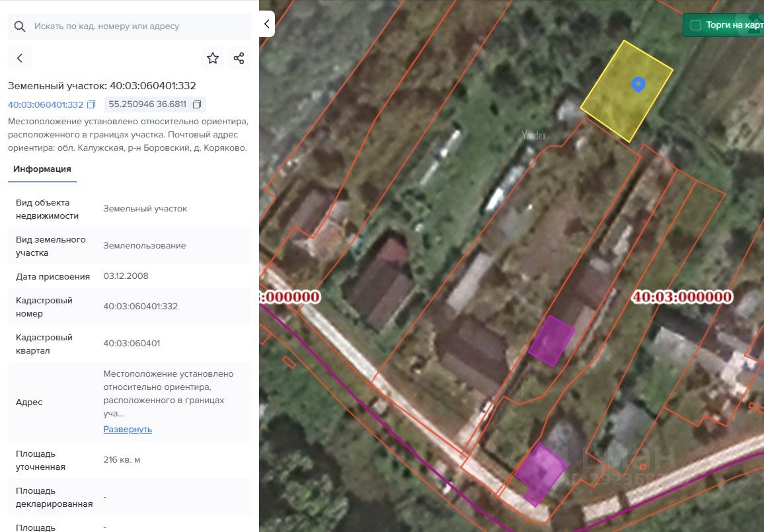This screenshot has height=532, width=764.
Task: Open the 40:03:060401:332 blue link
Action: point(46,104)
